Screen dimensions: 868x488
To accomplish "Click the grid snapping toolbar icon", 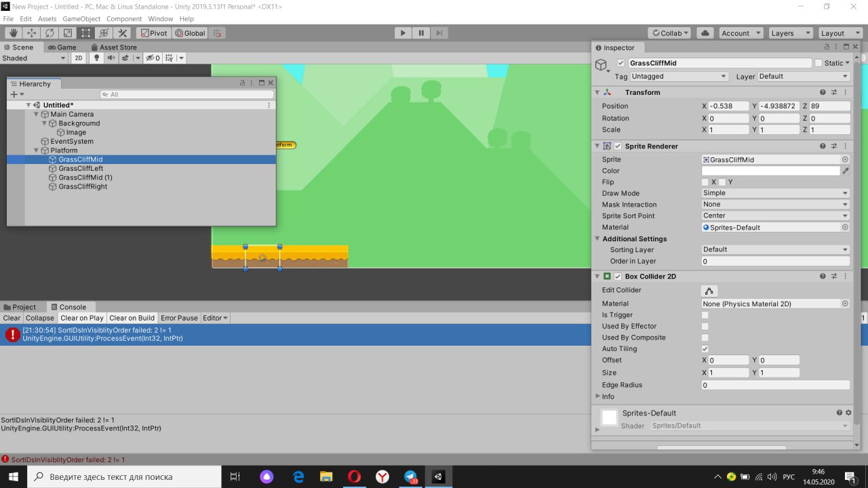I will tap(217, 33).
